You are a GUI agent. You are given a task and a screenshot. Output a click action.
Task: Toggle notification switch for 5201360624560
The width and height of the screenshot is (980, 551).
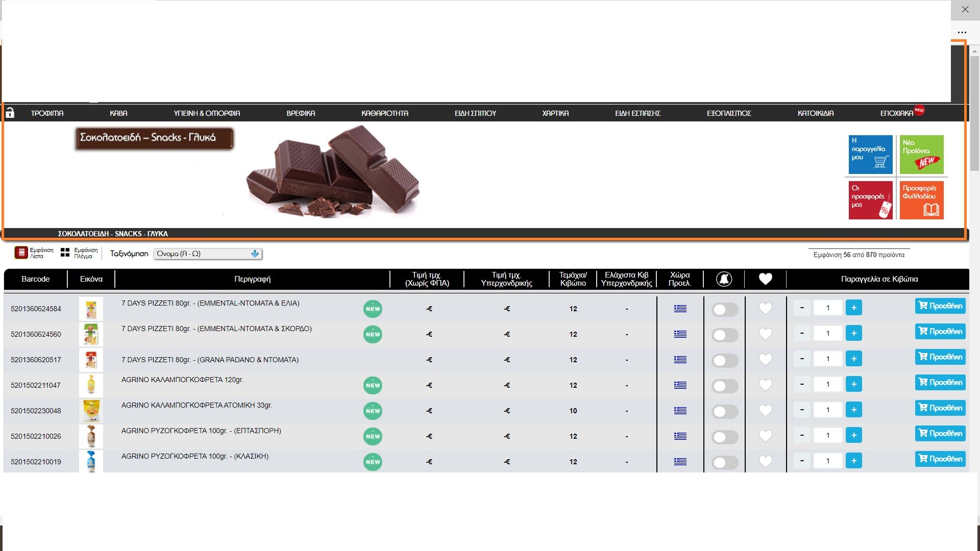(725, 335)
